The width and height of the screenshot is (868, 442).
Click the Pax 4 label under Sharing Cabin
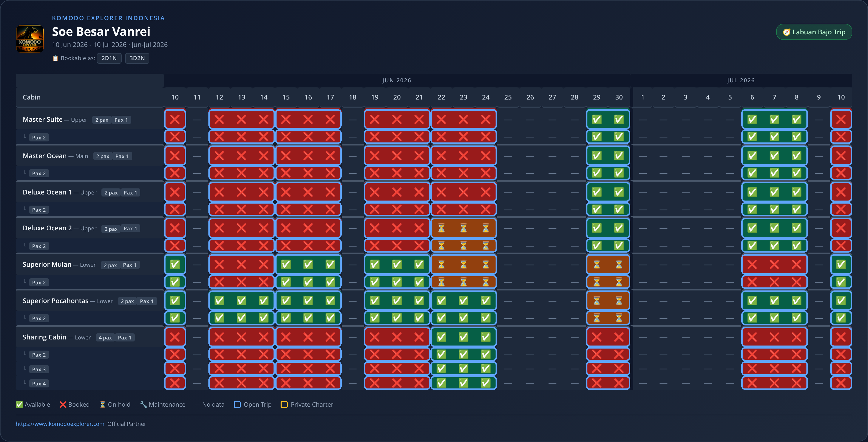39,384
